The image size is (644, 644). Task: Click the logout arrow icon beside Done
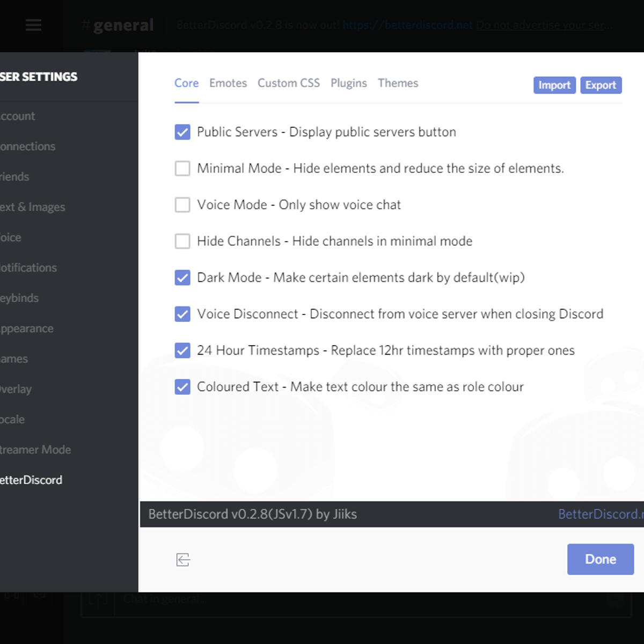[183, 560]
